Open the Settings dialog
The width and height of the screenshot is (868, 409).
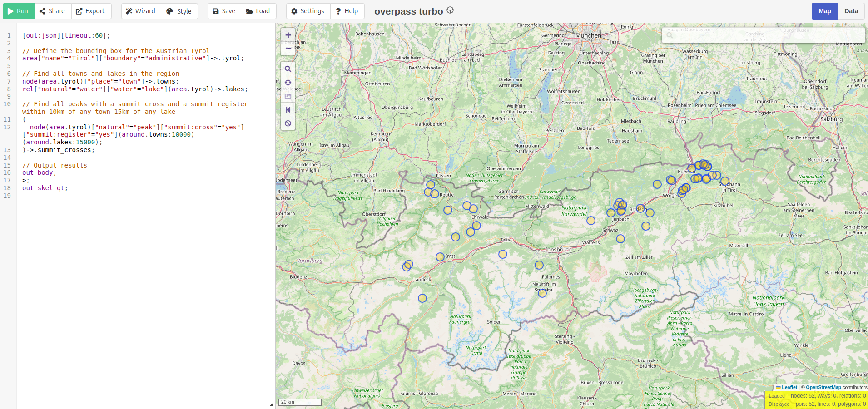(308, 11)
